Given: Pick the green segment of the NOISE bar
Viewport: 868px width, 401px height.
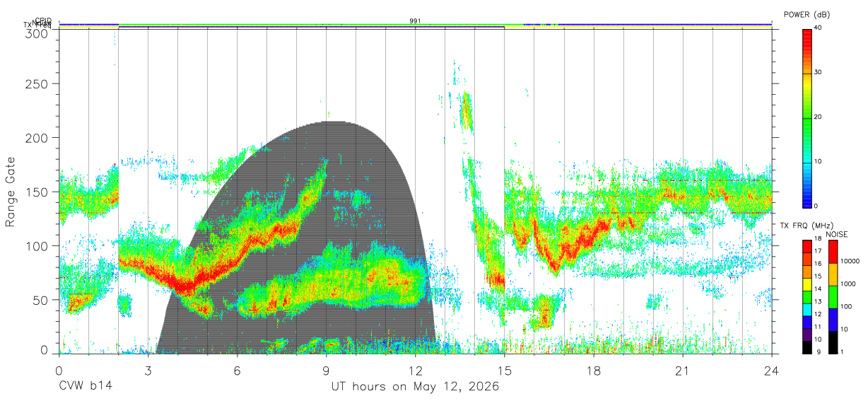Looking at the screenshot, I should click(832, 296).
